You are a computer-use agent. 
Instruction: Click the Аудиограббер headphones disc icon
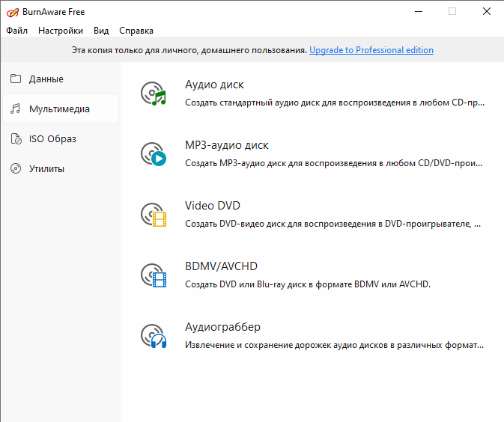click(x=154, y=336)
